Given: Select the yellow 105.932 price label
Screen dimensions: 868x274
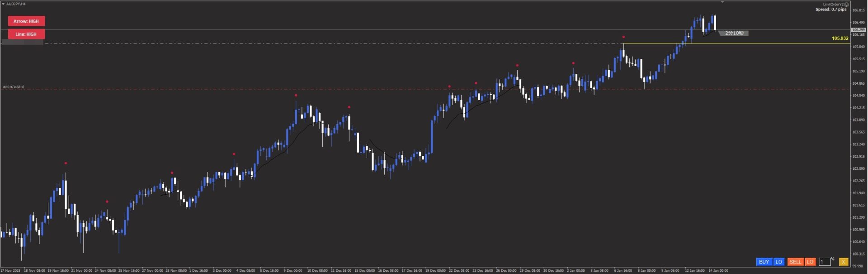Looking at the screenshot, I should click(840, 38).
